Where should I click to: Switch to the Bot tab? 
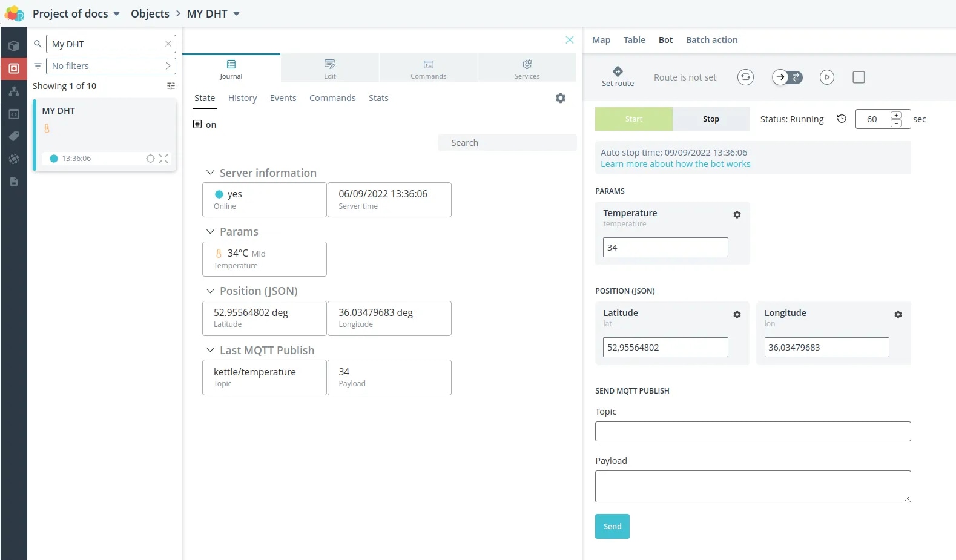(x=665, y=40)
